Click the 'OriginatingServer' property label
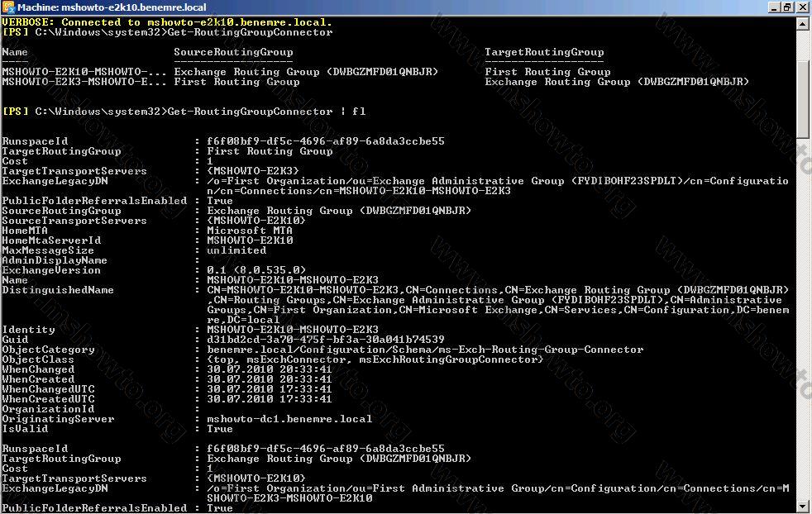 click(58, 419)
